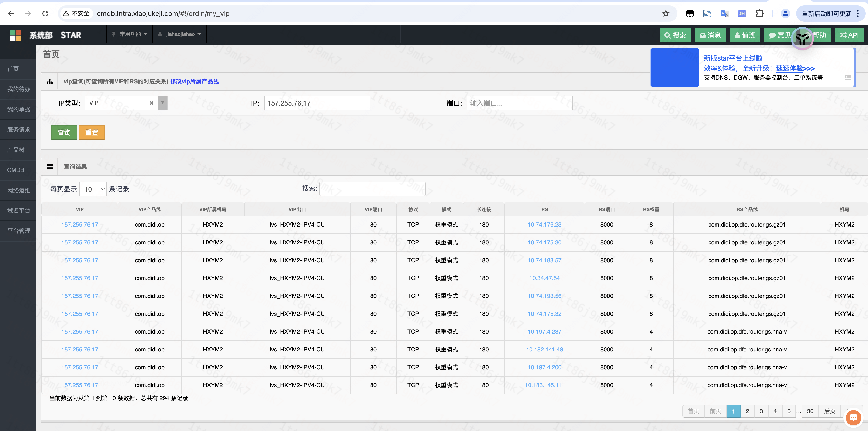868x431 pixels.
Task: Sort by VIP所属机房 column header
Action: tap(213, 209)
